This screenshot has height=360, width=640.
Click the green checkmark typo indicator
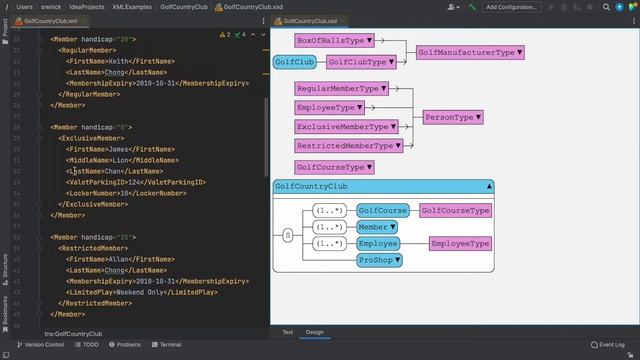pyautogui.click(x=240, y=35)
